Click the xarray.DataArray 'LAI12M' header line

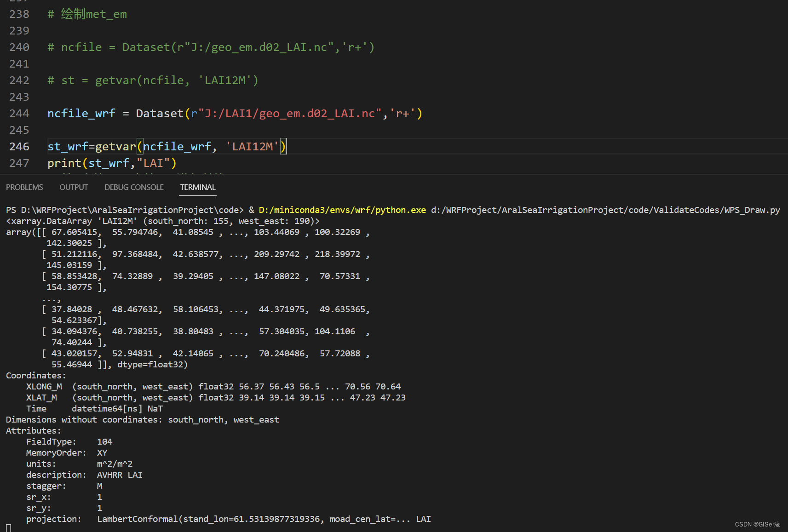pyautogui.click(x=163, y=221)
